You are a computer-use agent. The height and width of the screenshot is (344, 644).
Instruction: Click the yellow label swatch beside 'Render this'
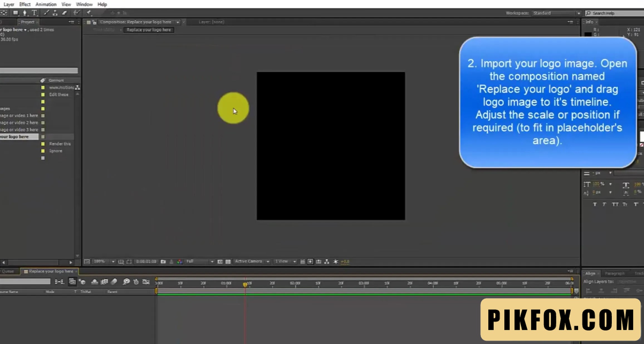pyautogui.click(x=43, y=144)
